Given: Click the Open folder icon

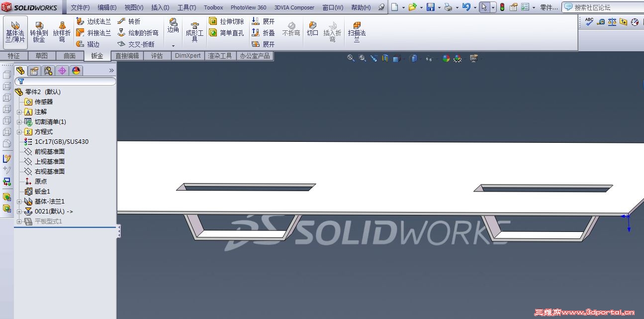Looking at the screenshot, I should [412, 7].
